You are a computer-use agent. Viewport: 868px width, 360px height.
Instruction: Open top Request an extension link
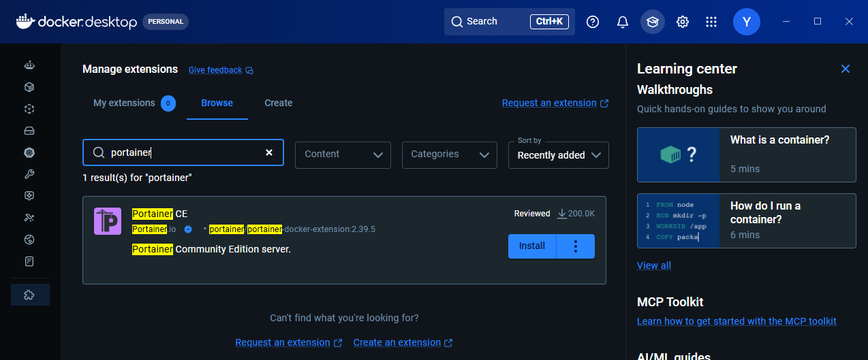click(x=555, y=103)
